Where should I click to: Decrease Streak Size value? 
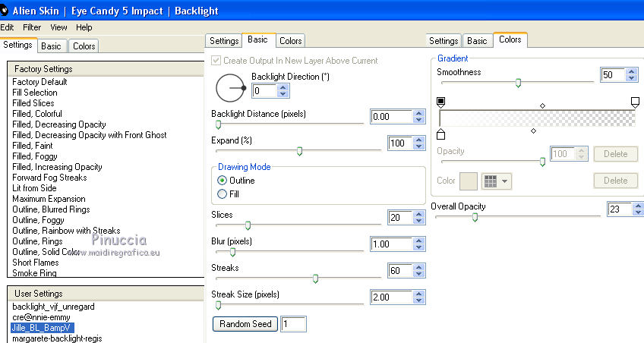[x=419, y=301]
